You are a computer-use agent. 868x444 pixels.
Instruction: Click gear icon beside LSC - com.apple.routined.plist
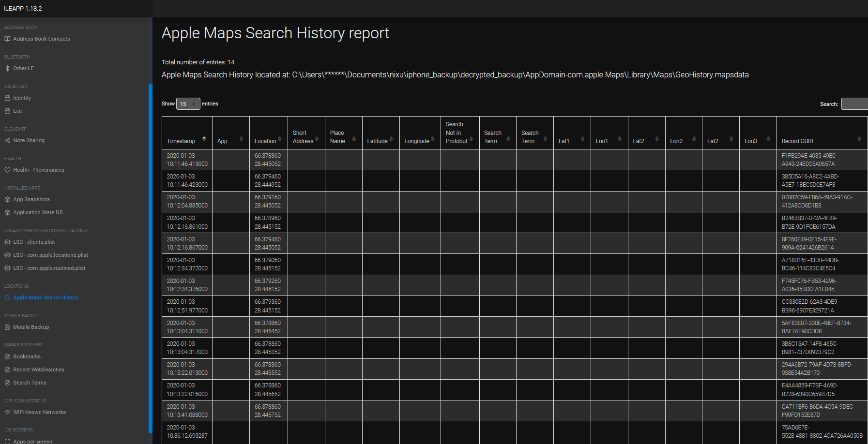click(7, 268)
